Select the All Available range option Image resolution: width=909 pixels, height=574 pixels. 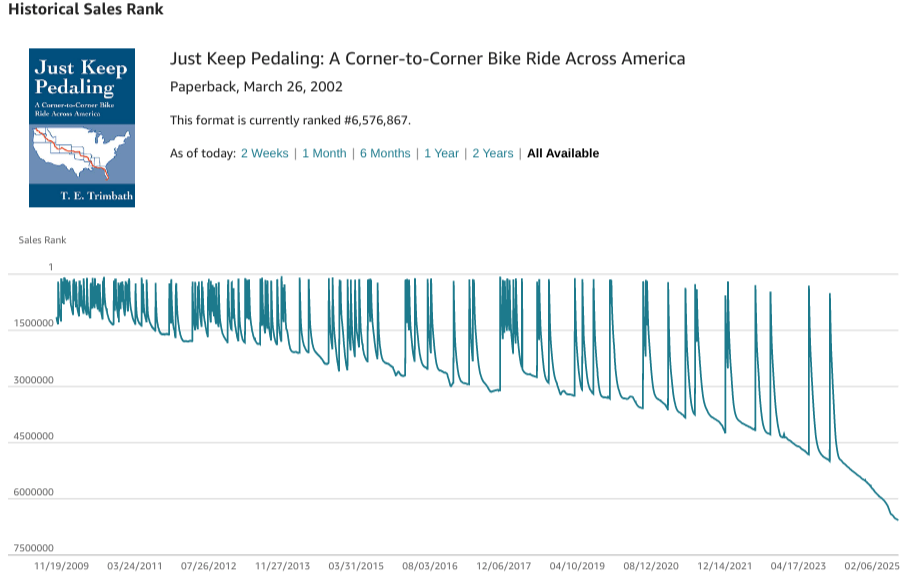pyautogui.click(x=563, y=153)
